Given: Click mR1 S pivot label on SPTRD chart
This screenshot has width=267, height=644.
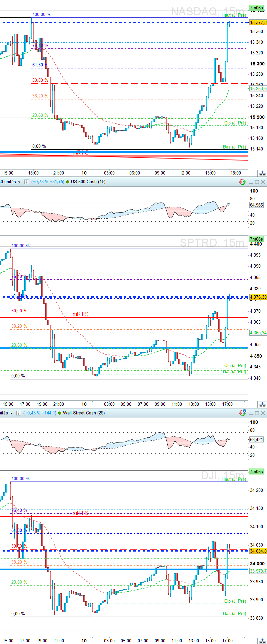Looking at the screenshot, I should click(x=81, y=314).
